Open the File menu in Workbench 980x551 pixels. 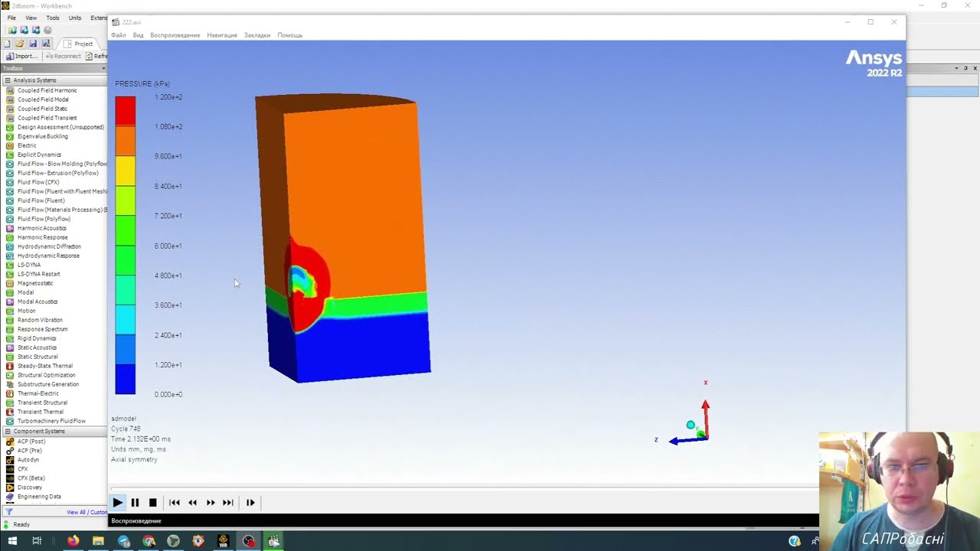point(11,18)
